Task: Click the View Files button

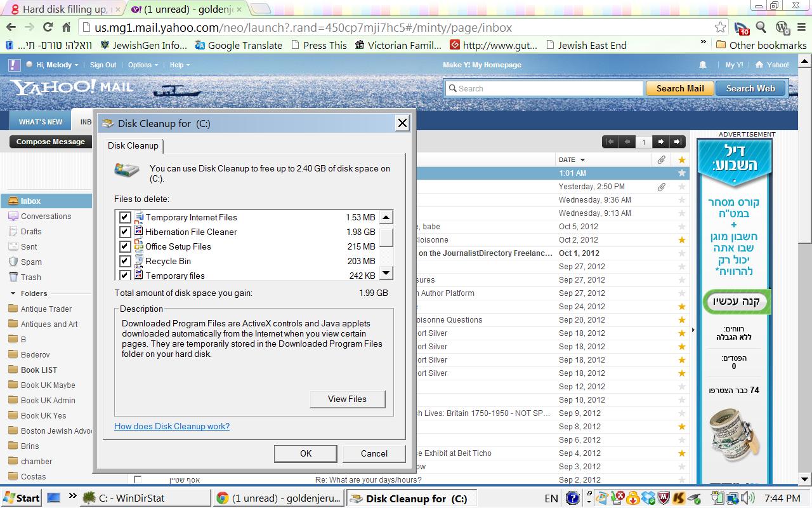Action: click(347, 399)
